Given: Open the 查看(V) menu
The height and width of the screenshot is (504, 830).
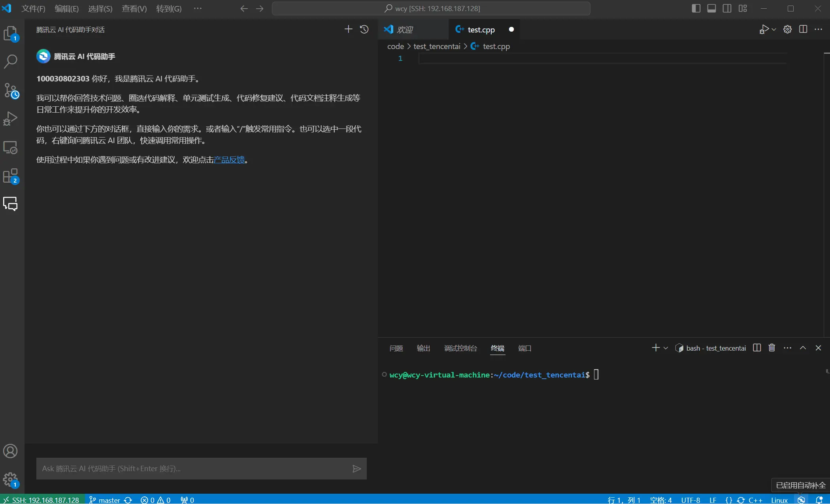Looking at the screenshot, I should click(x=134, y=9).
